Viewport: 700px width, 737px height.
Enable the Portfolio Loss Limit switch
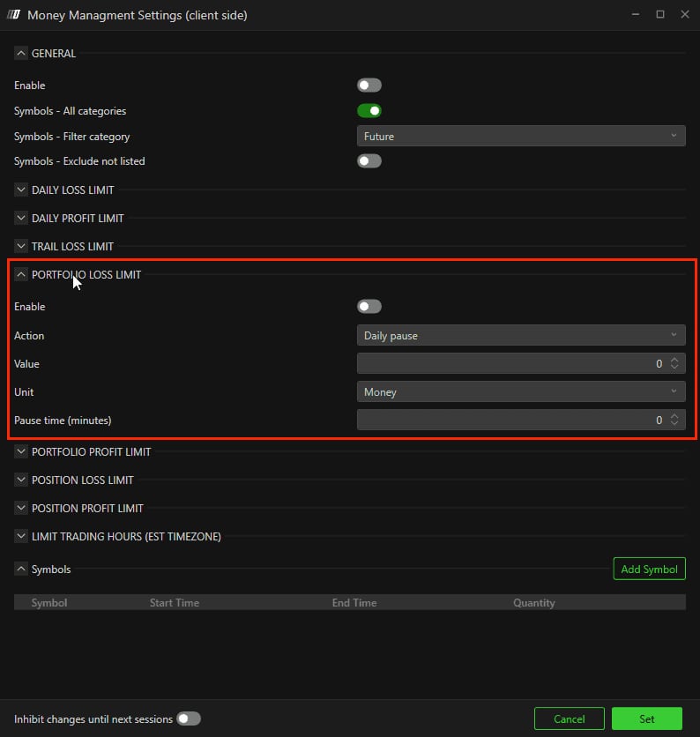(x=369, y=307)
